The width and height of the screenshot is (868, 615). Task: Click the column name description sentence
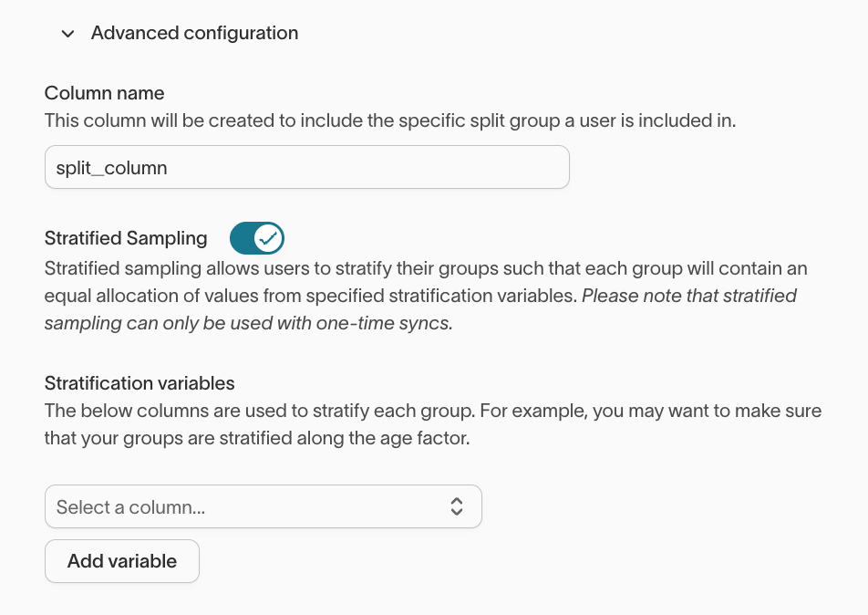tap(389, 120)
